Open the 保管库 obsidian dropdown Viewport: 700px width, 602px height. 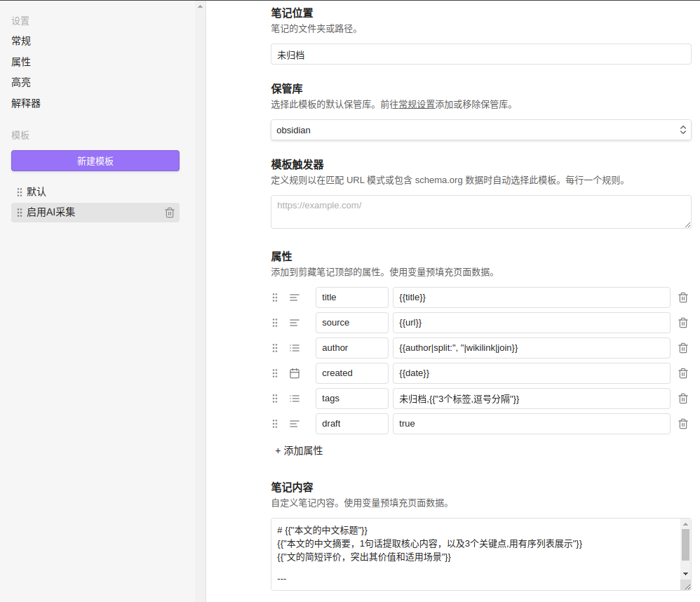point(480,130)
